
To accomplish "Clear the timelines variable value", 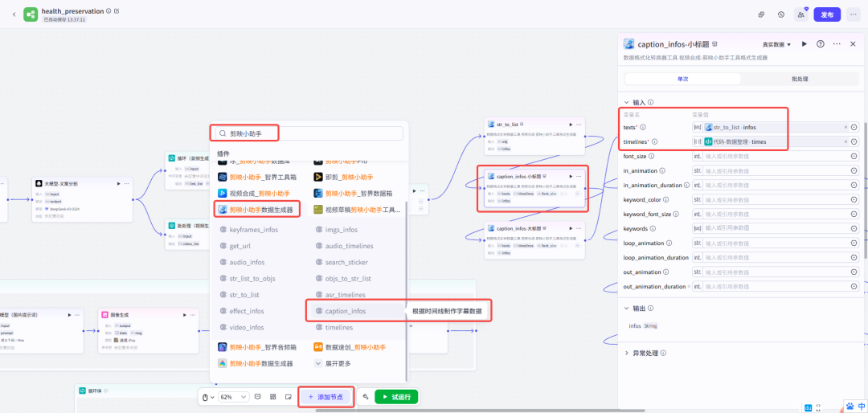I will click(845, 141).
